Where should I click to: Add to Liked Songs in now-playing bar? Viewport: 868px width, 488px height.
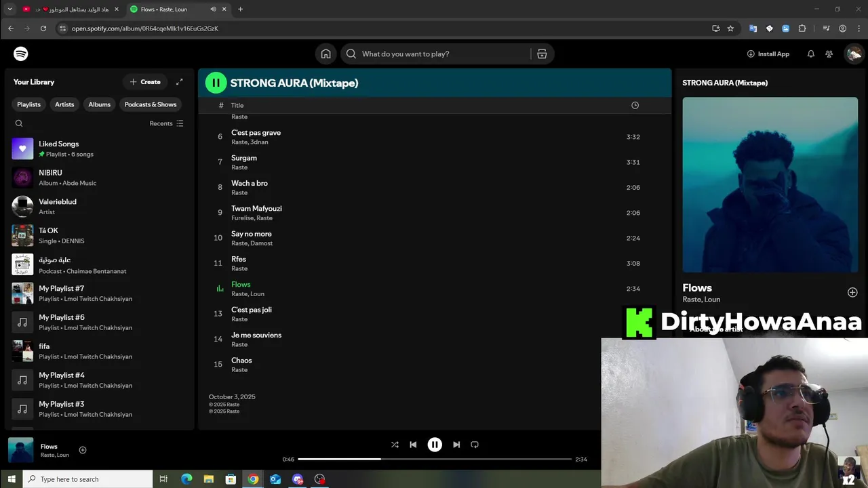[x=83, y=450]
